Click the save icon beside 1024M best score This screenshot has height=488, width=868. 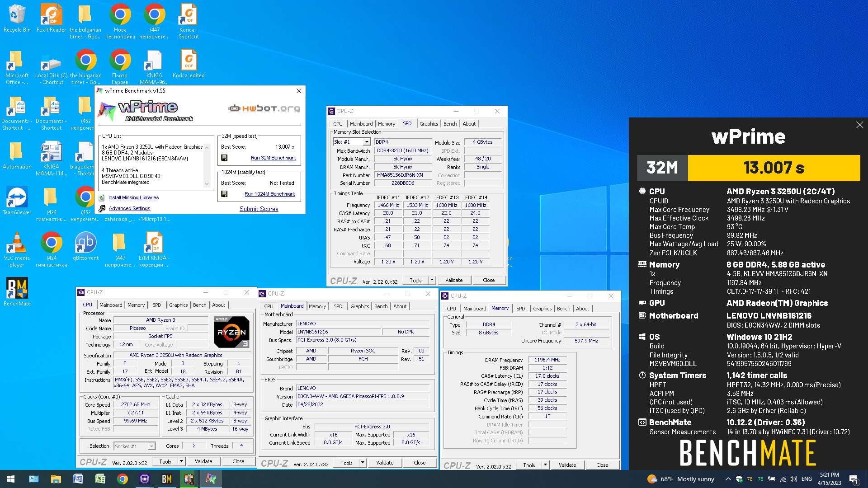coord(224,194)
